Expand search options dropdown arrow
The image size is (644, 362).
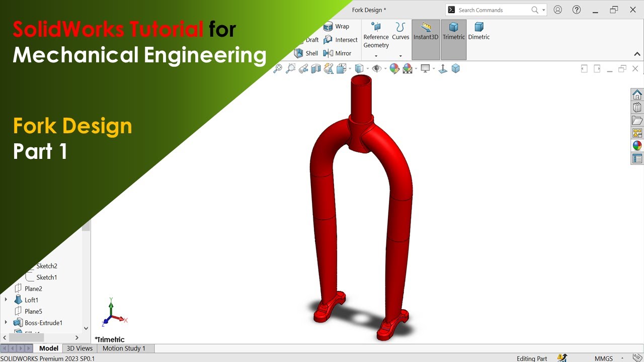pos(543,10)
